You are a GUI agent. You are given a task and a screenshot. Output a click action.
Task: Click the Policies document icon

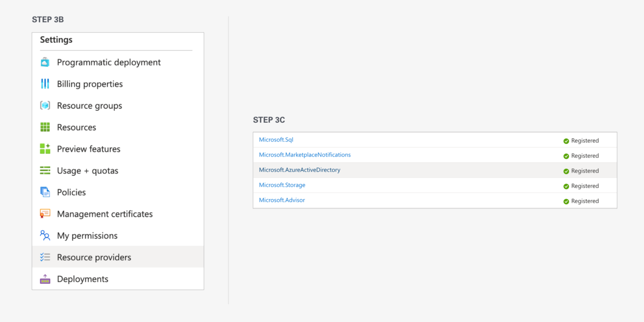click(x=45, y=192)
